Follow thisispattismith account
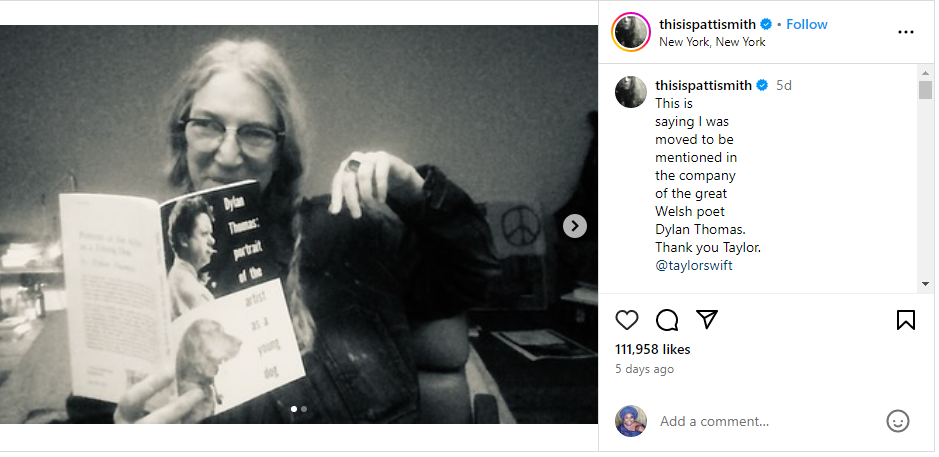The height and width of the screenshot is (457, 939). coord(807,25)
